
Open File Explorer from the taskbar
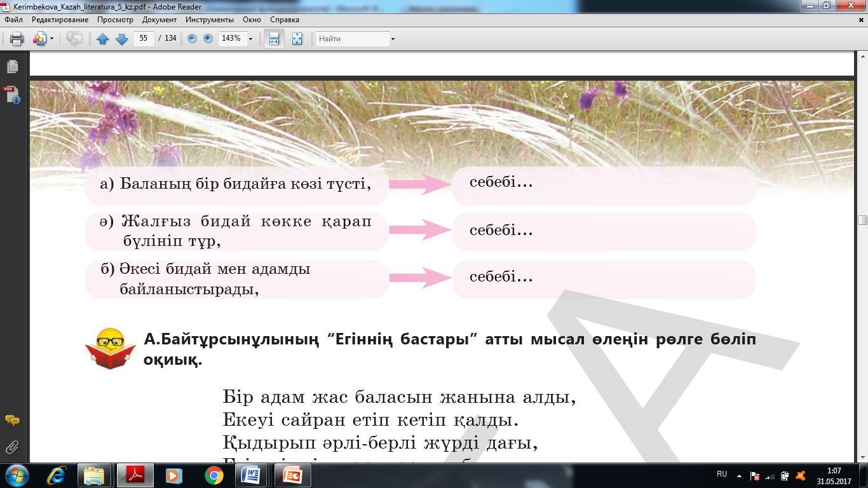coord(94,475)
